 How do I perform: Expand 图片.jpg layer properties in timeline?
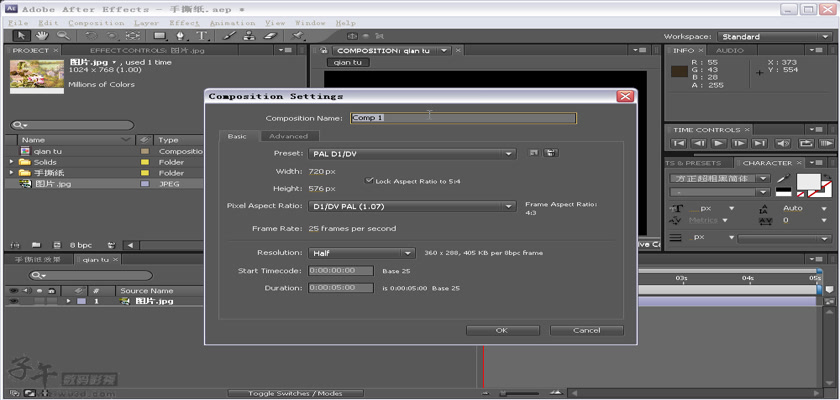tap(69, 301)
